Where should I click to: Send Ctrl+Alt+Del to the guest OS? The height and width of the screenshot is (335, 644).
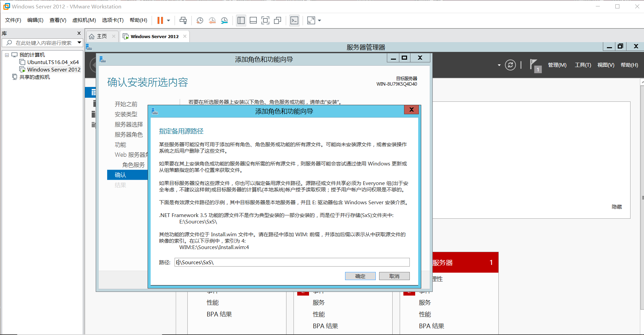183,20
